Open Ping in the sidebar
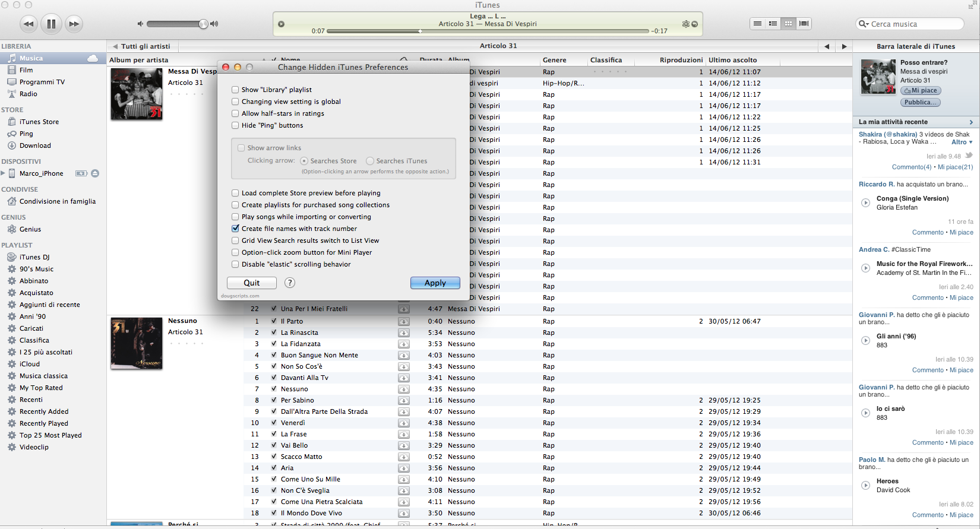Screen dimensions: 980x529 [26, 134]
